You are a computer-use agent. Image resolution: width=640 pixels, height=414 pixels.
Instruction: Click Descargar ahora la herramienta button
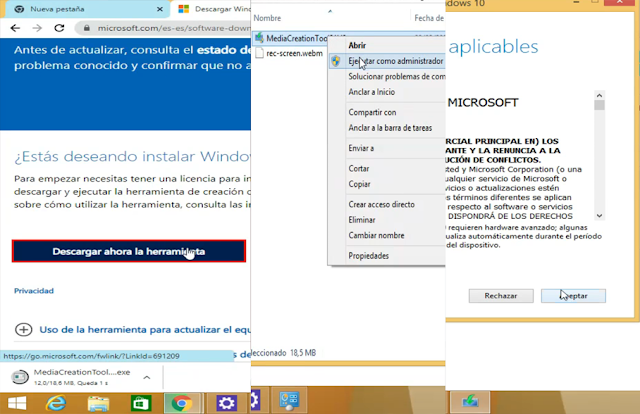point(129,251)
